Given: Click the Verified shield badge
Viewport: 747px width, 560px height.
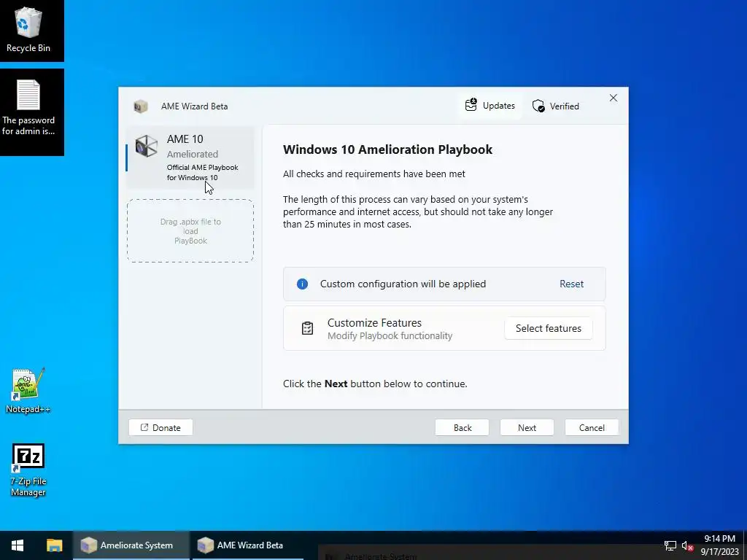Looking at the screenshot, I should pos(556,106).
